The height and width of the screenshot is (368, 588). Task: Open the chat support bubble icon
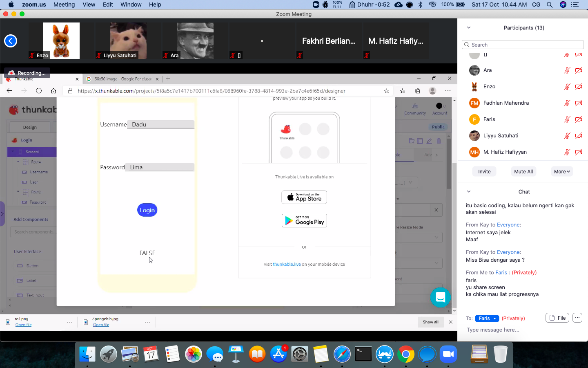[440, 297]
